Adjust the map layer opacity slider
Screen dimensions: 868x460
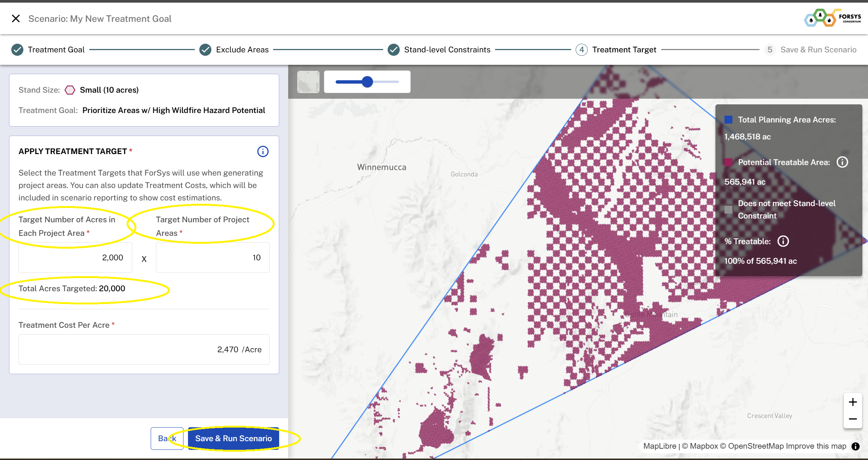pyautogui.click(x=367, y=82)
